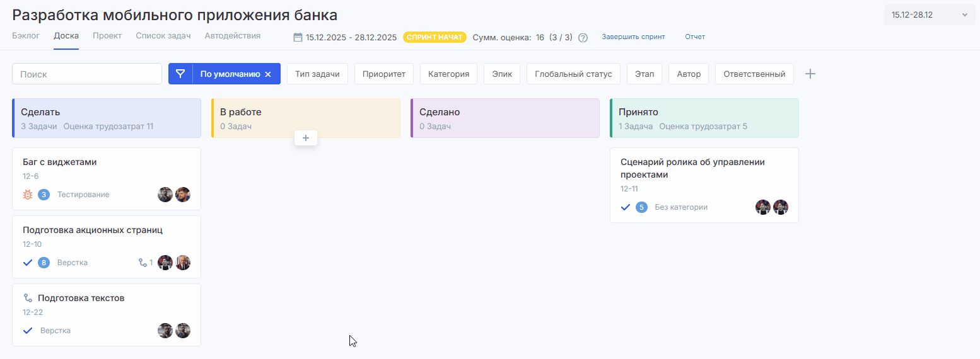Click Завершить спринт link

pos(633,37)
